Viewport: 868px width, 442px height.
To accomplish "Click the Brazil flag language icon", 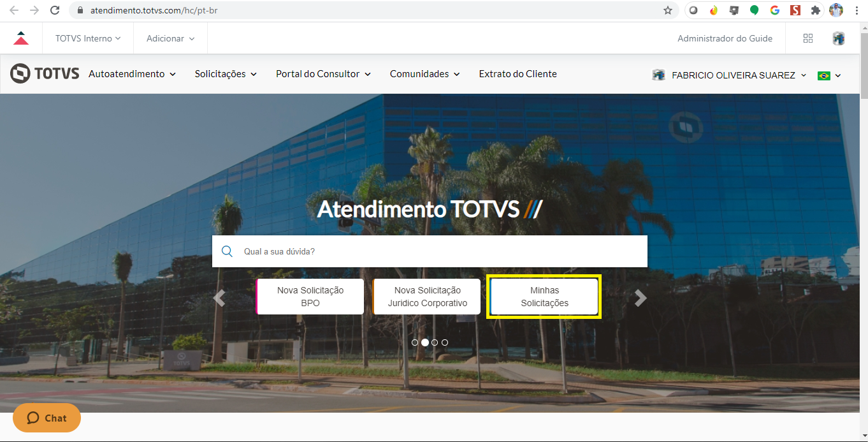I will [x=824, y=75].
